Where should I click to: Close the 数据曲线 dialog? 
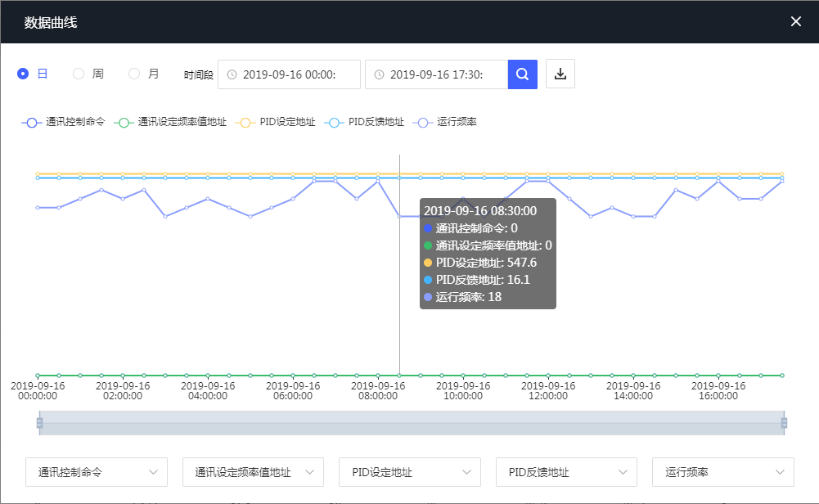tap(795, 21)
